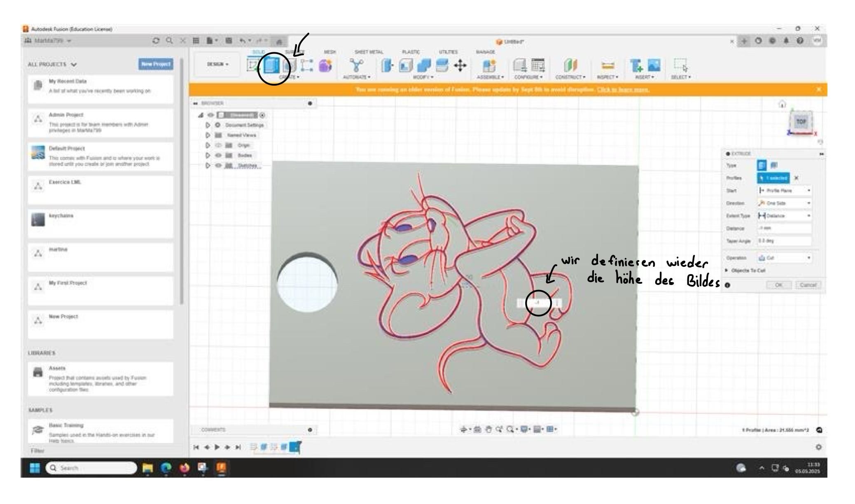Screen dimensions: 855x504
Task: Click the Taper Angle input field
Action: click(785, 241)
